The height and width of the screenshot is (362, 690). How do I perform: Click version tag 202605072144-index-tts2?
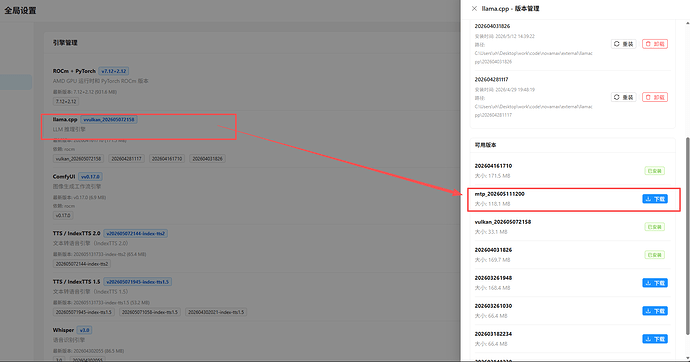pos(81,264)
